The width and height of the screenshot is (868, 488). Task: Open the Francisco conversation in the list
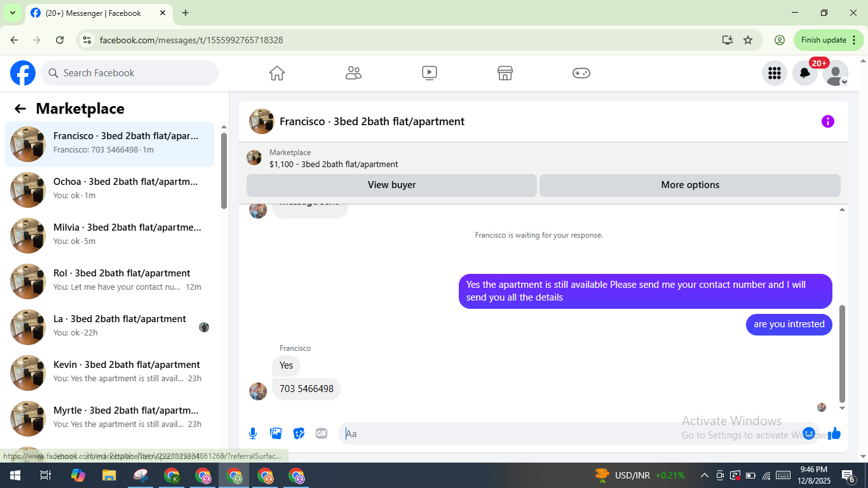click(x=109, y=144)
